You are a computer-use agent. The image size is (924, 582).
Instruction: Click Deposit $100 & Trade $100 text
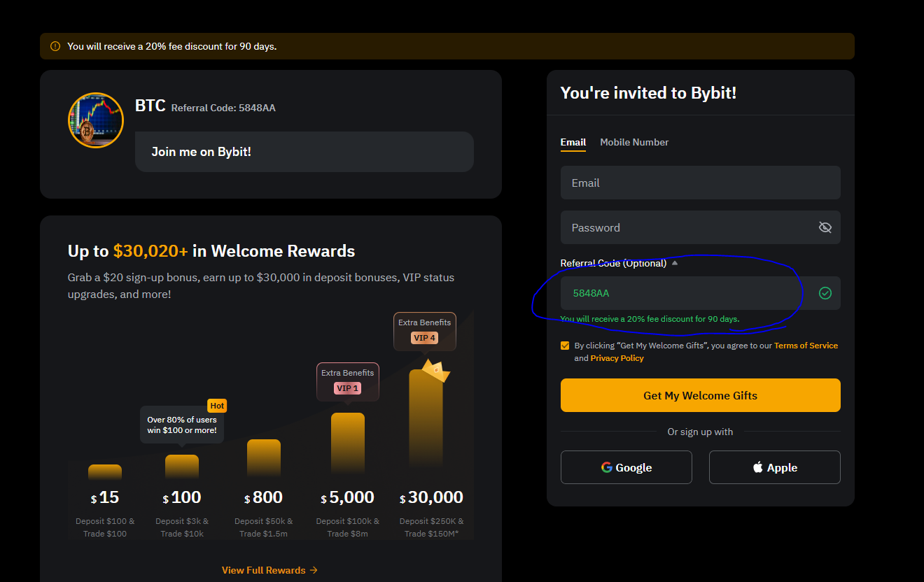(105, 527)
